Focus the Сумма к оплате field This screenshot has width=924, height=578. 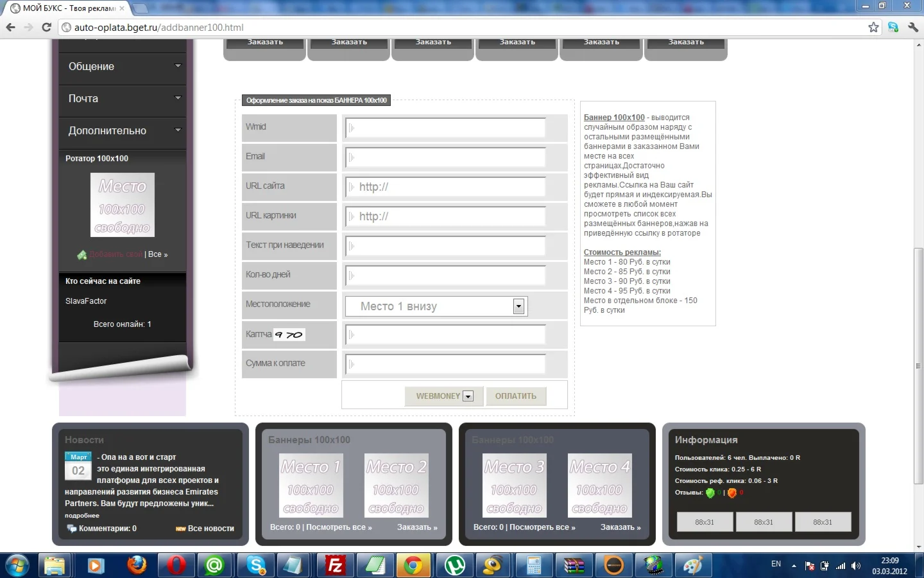(445, 364)
